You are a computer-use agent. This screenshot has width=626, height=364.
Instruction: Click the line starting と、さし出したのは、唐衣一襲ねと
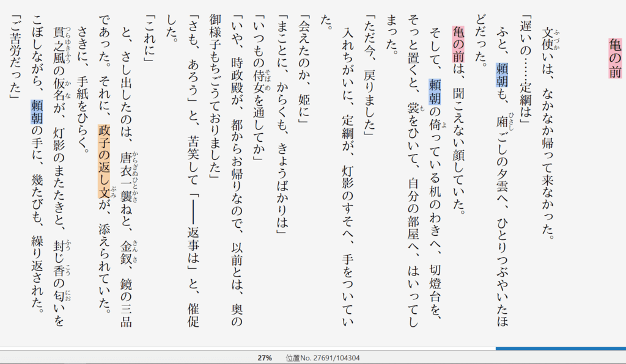point(126,177)
